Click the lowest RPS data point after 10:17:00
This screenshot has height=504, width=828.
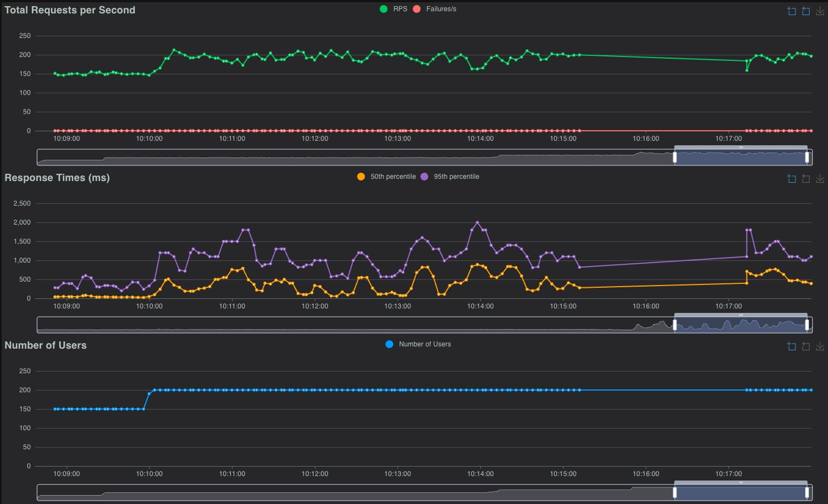tap(747, 70)
